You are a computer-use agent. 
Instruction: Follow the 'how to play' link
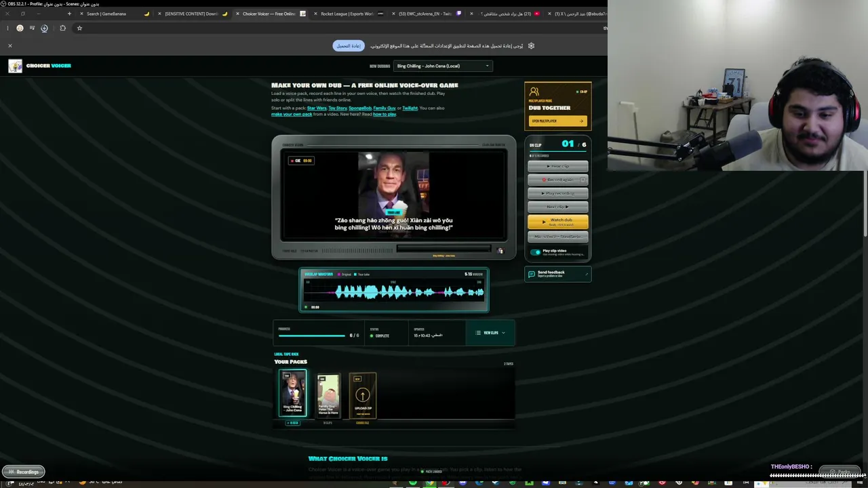tap(384, 114)
